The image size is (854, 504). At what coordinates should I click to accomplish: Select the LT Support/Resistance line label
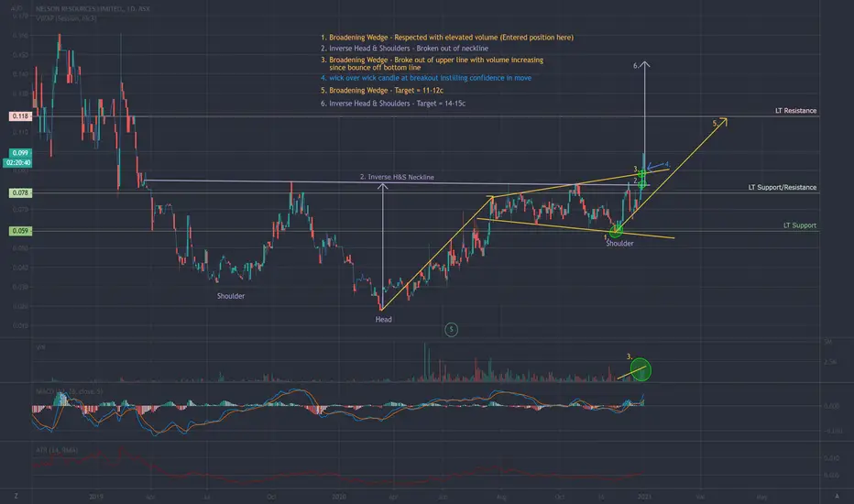783,188
